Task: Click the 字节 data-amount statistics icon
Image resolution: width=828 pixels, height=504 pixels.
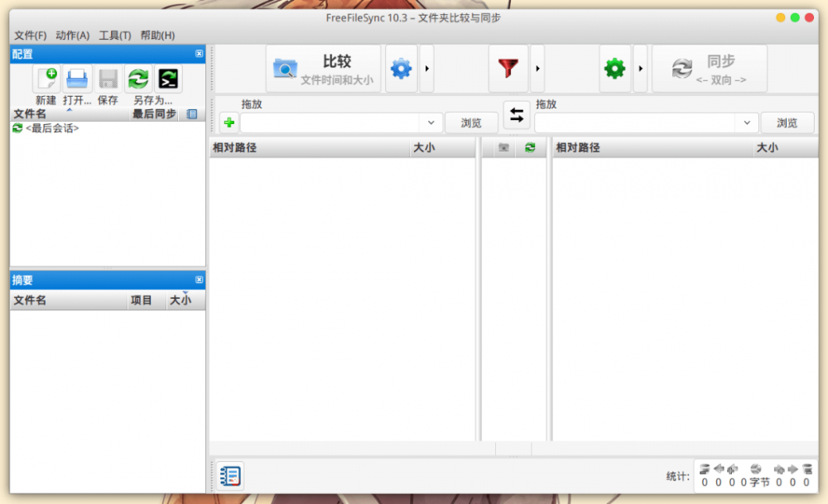Action: pyautogui.click(x=756, y=469)
